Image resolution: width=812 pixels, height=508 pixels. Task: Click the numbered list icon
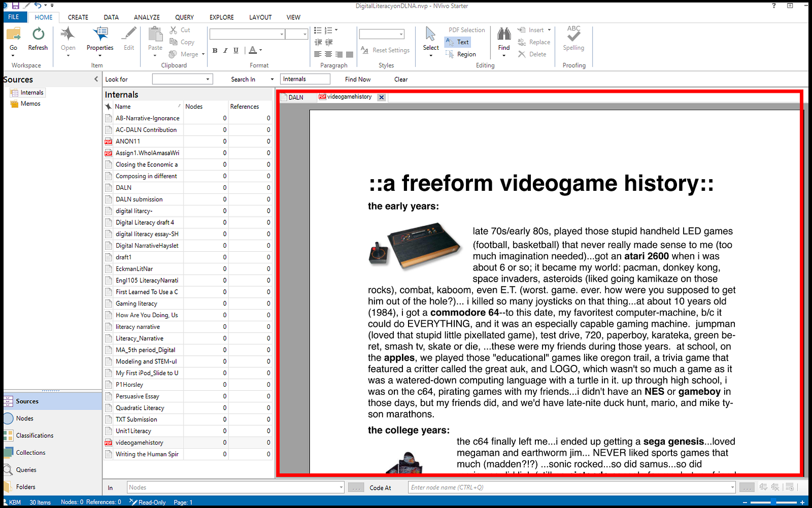point(328,30)
